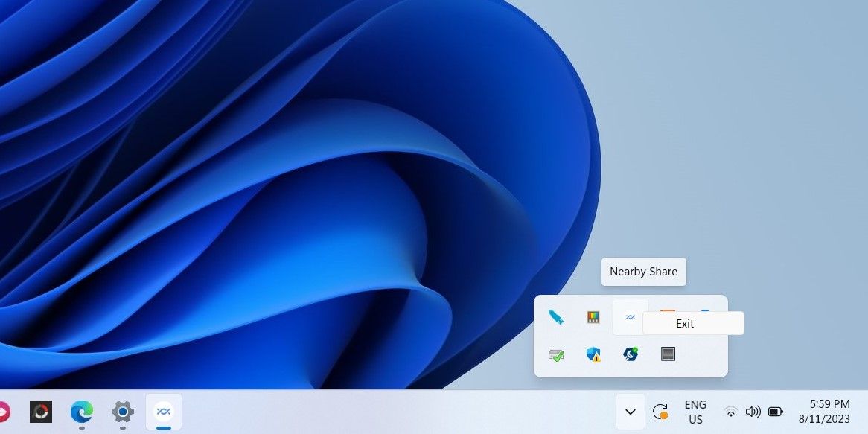Click the blue pen drive tray icon
868x434 pixels.
click(555, 316)
